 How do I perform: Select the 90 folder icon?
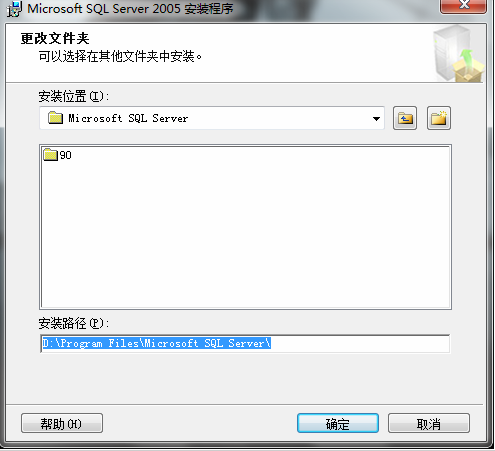[50, 155]
